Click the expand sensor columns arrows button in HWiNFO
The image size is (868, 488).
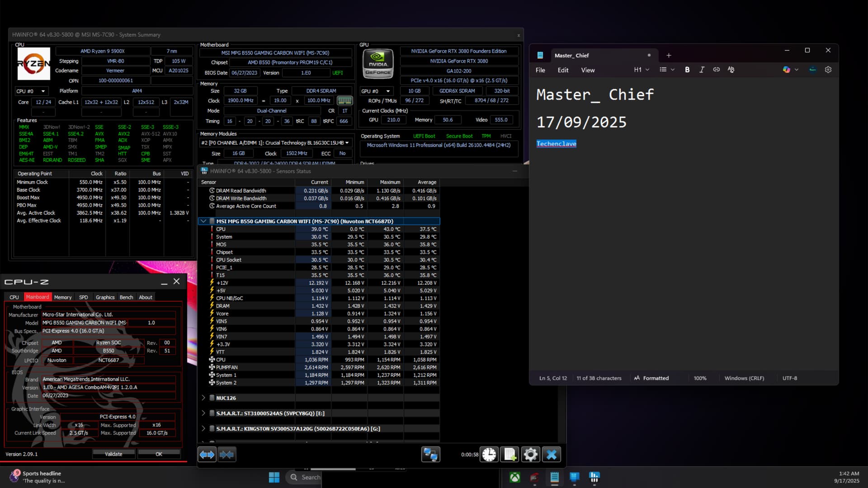[207, 455]
